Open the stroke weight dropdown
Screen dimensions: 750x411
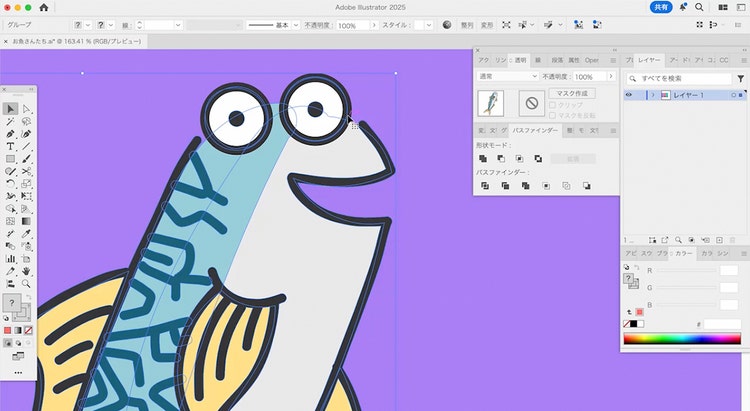click(178, 25)
